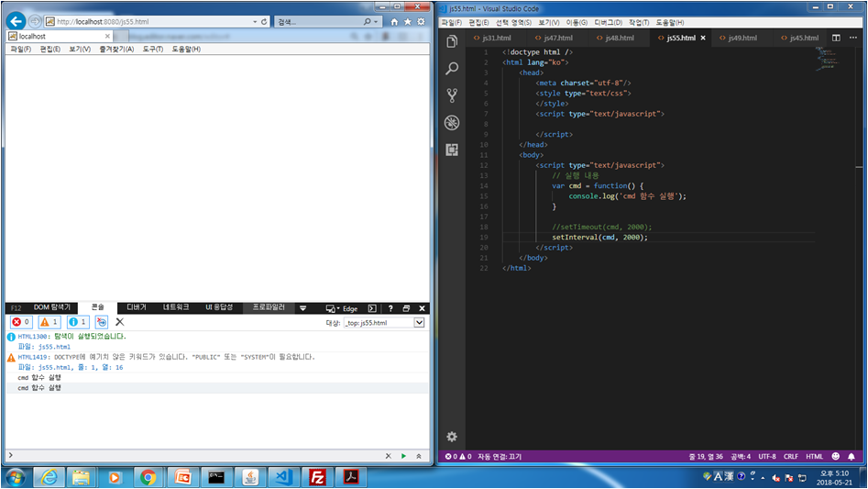The image size is (868, 489).
Task: Close the F12 developer tools pane
Action: pos(422,308)
